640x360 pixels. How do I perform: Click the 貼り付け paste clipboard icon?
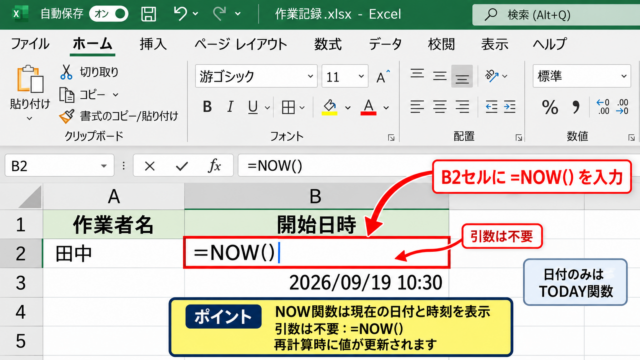coord(30,79)
